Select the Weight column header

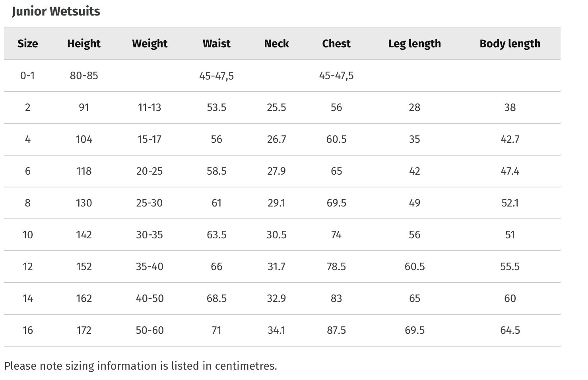click(149, 44)
